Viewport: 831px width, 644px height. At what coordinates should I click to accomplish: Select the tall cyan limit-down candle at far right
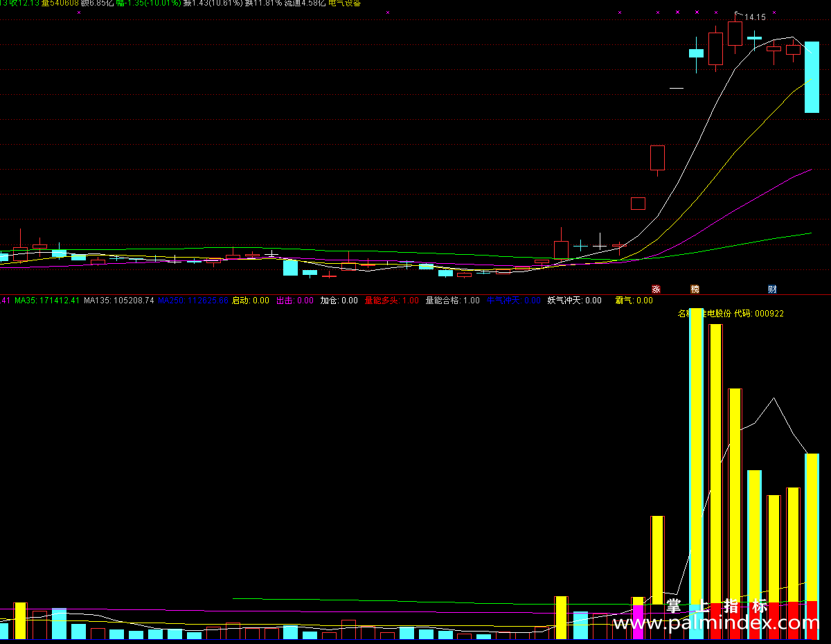(812, 78)
